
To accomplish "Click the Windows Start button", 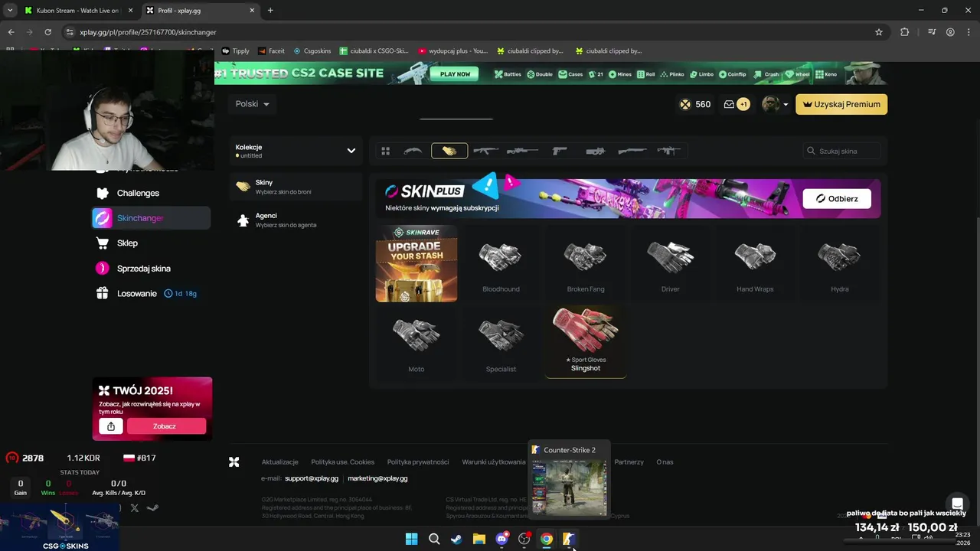I will [411, 539].
